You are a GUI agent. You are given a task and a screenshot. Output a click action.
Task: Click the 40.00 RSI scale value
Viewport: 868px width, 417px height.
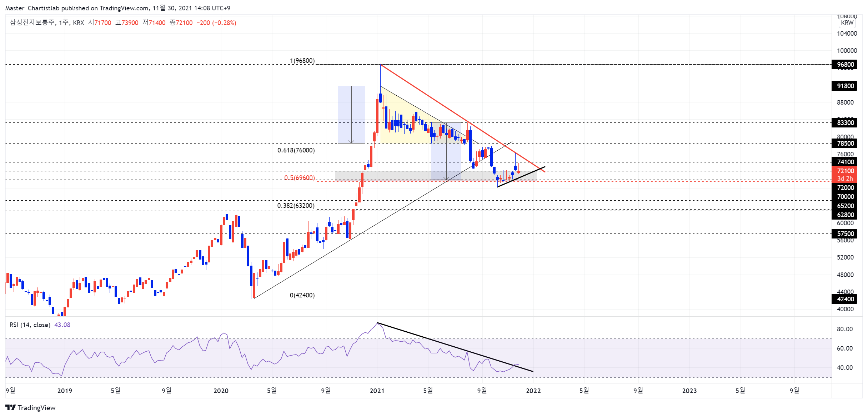point(845,368)
